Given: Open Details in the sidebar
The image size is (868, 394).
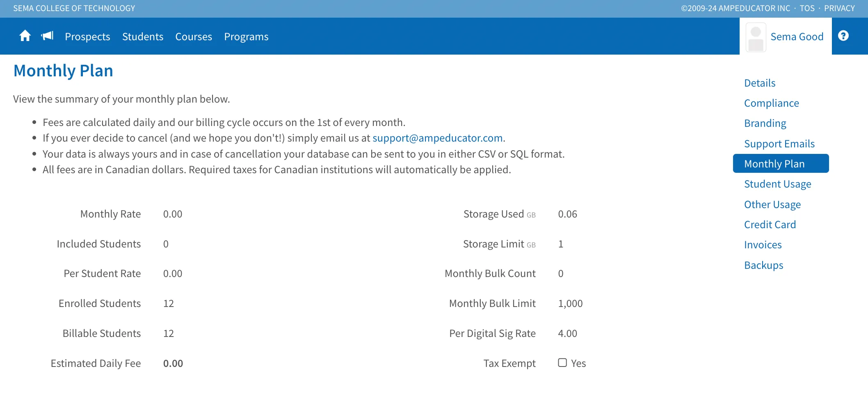Looking at the screenshot, I should pyautogui.click(x=760, y=83).
